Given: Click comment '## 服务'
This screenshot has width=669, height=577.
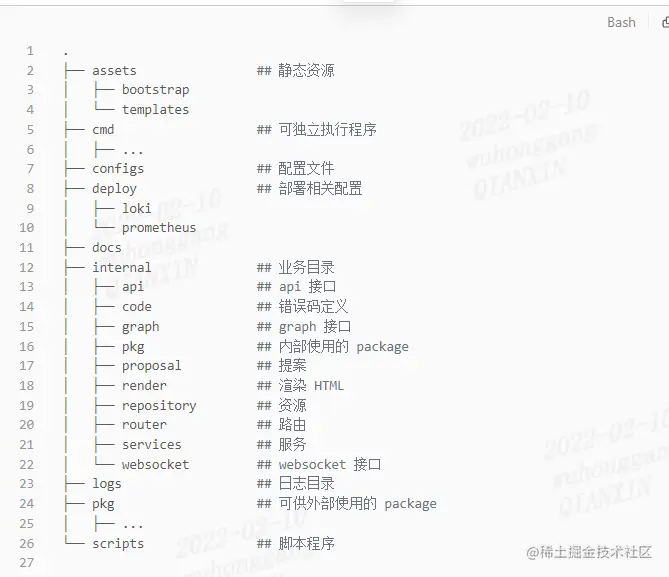Looking at the screenshot, I should [x=281, y=445].
